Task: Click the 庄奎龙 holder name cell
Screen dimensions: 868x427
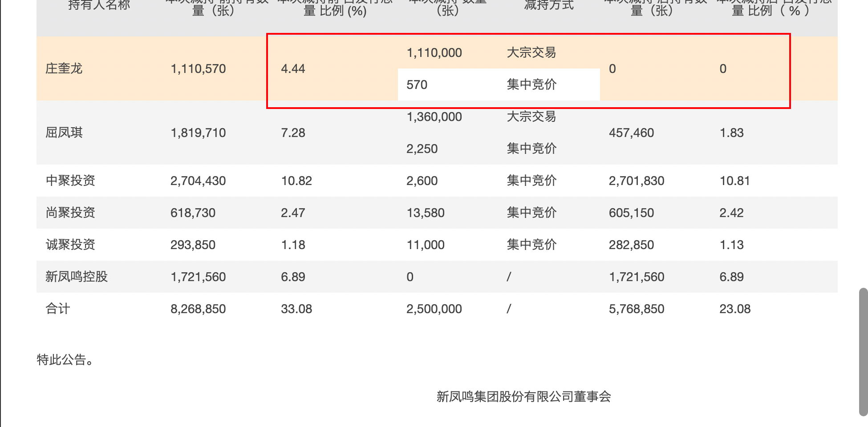Action: point(64,68)
